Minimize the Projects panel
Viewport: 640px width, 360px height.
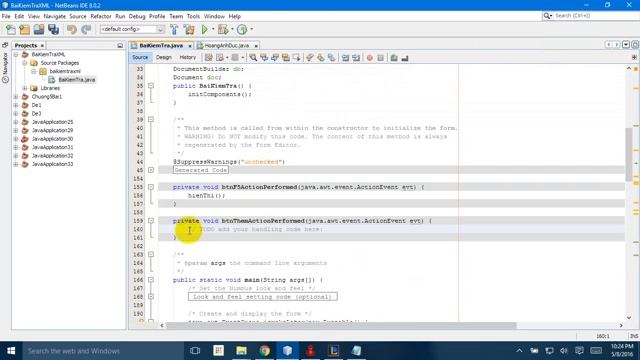coord(120,46)
